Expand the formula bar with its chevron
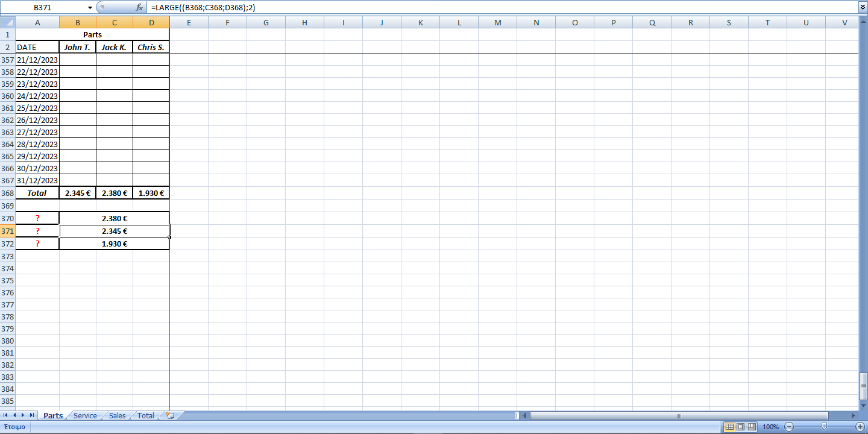The width and height of the screenshot is (868, 434). 863,8
